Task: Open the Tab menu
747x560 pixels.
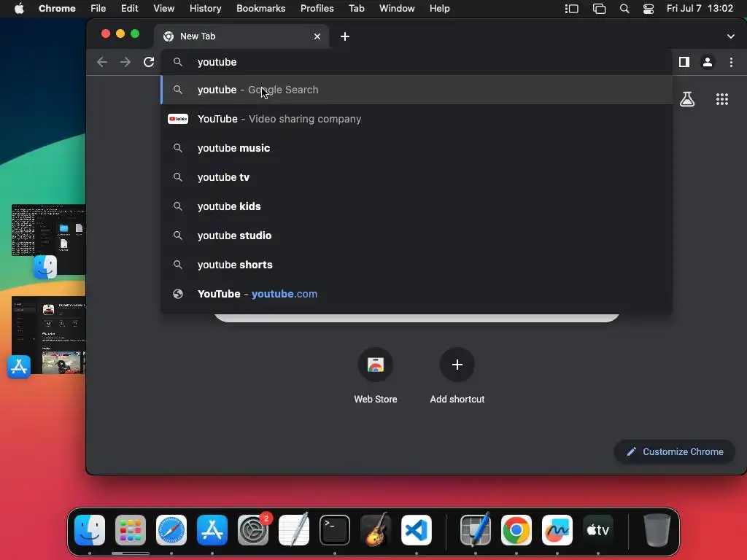Action: point(356,9)
